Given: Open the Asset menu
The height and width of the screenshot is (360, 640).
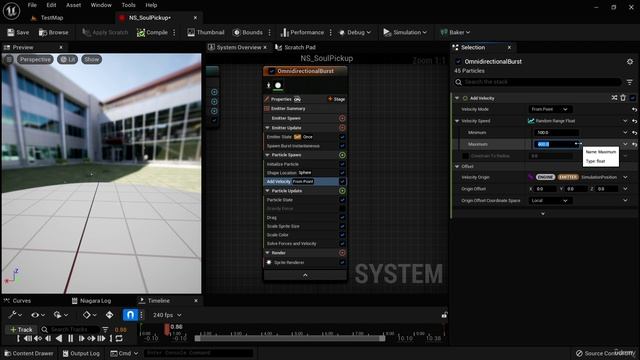Looking at the screenshot, I should [73, 5].
